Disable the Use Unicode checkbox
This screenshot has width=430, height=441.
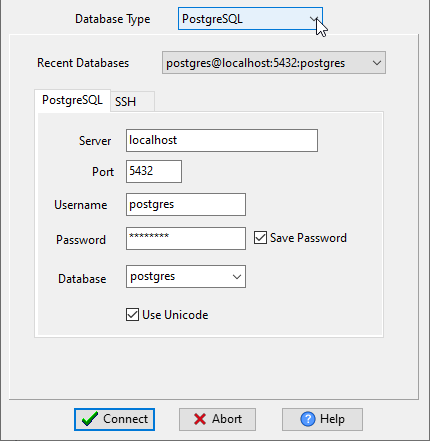click(x=132, y=315)
